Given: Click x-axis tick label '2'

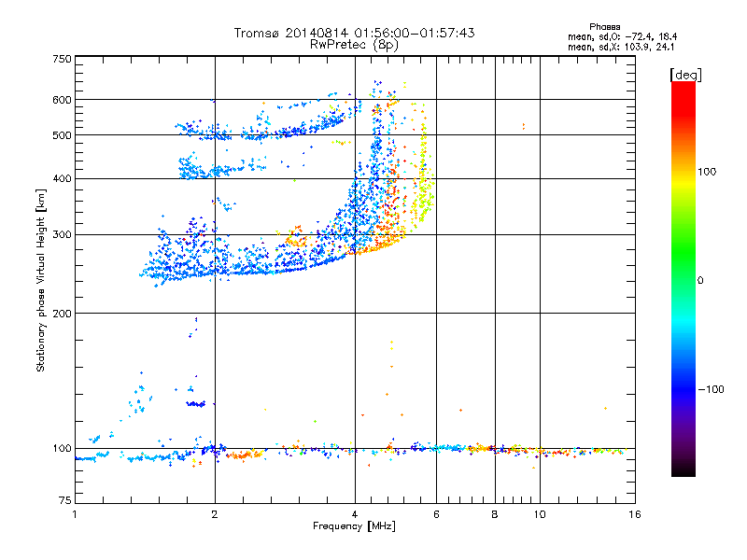Looking at the screenshot, I should pos(215,514).
